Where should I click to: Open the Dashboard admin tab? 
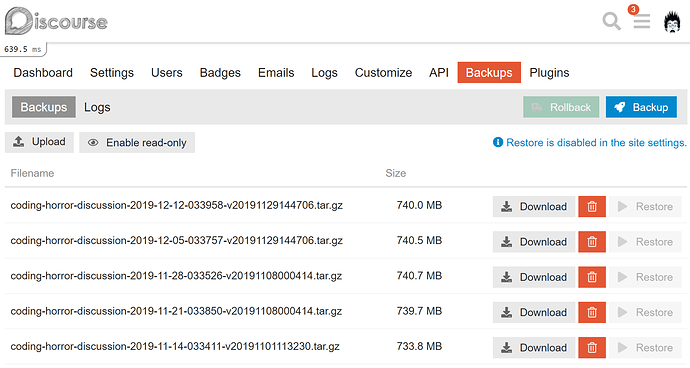[43, 73]
